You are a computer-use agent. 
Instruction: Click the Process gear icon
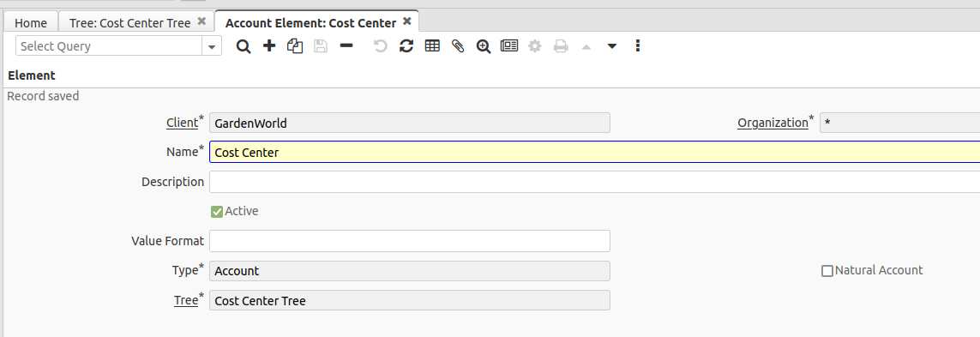click(535, 45)
